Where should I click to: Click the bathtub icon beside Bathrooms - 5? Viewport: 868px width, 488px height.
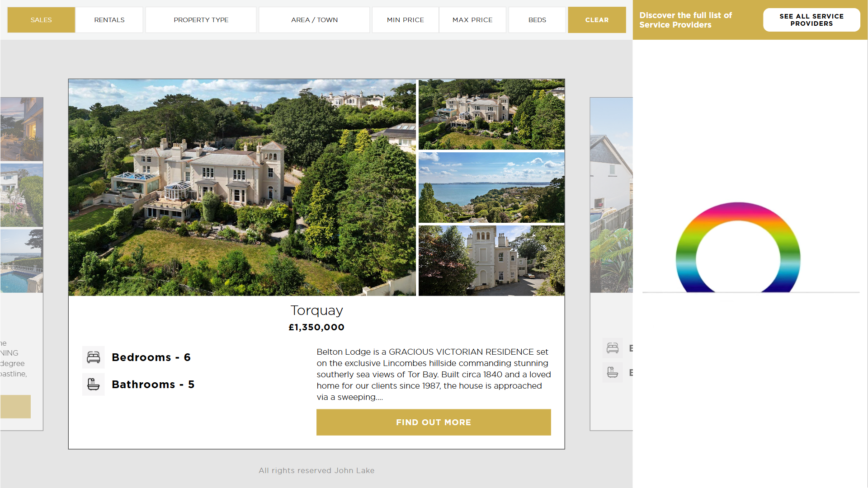(94, 385)
